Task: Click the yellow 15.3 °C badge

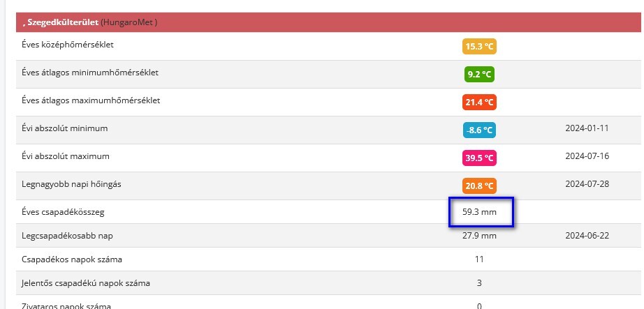Action: [x=479, y=47]
